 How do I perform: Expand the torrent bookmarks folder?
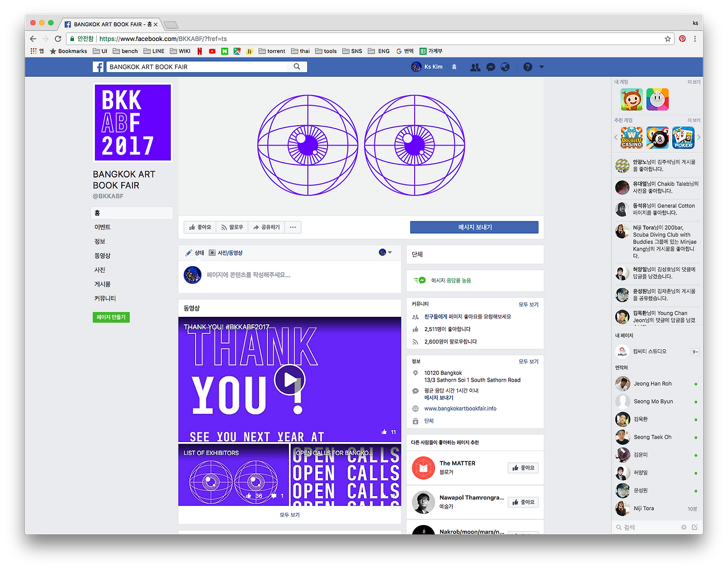pyautogui.click(x=272, y=51)
